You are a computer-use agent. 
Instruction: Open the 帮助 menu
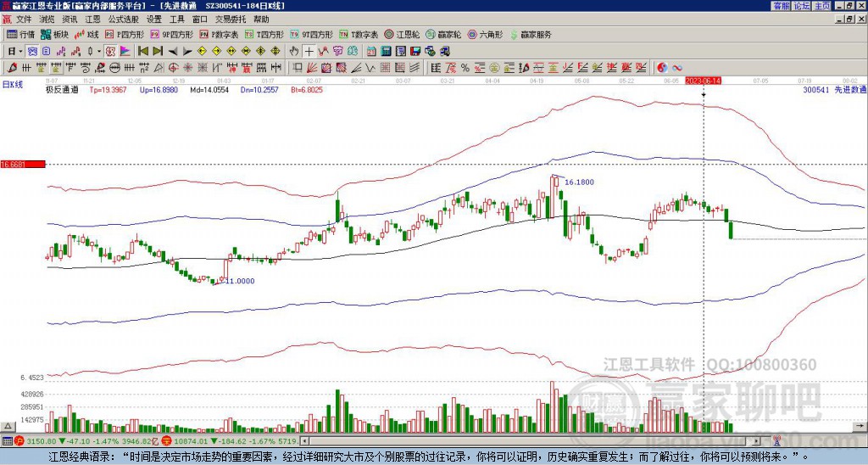tap(261, 20)
